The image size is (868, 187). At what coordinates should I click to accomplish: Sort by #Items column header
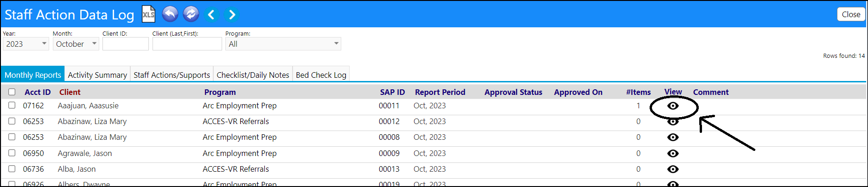point(638,92)
